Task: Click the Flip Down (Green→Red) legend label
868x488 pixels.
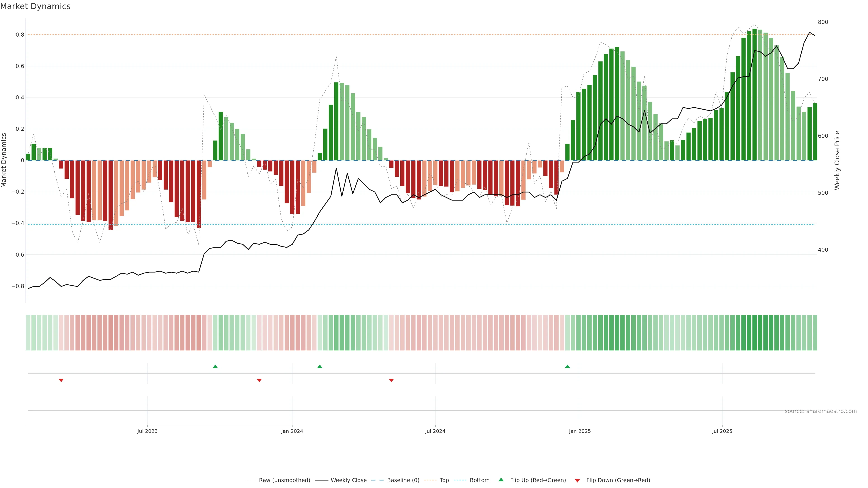Action: 618,480
